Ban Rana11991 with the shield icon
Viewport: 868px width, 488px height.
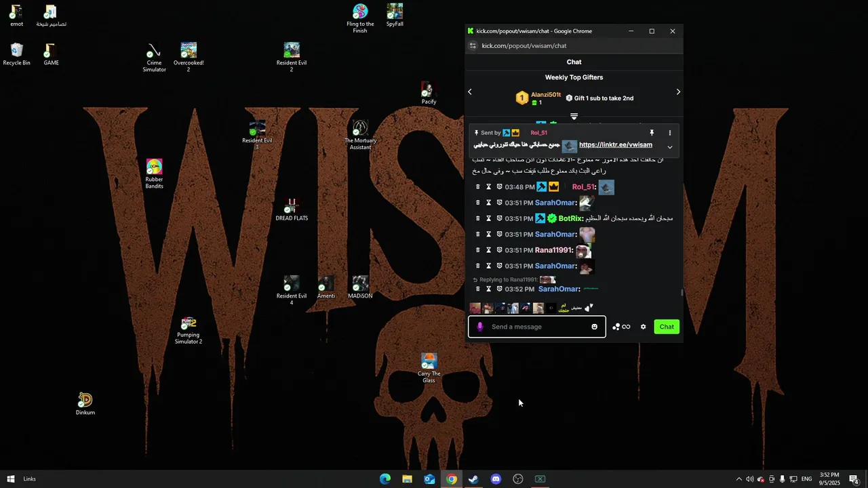tap(499, 250)
